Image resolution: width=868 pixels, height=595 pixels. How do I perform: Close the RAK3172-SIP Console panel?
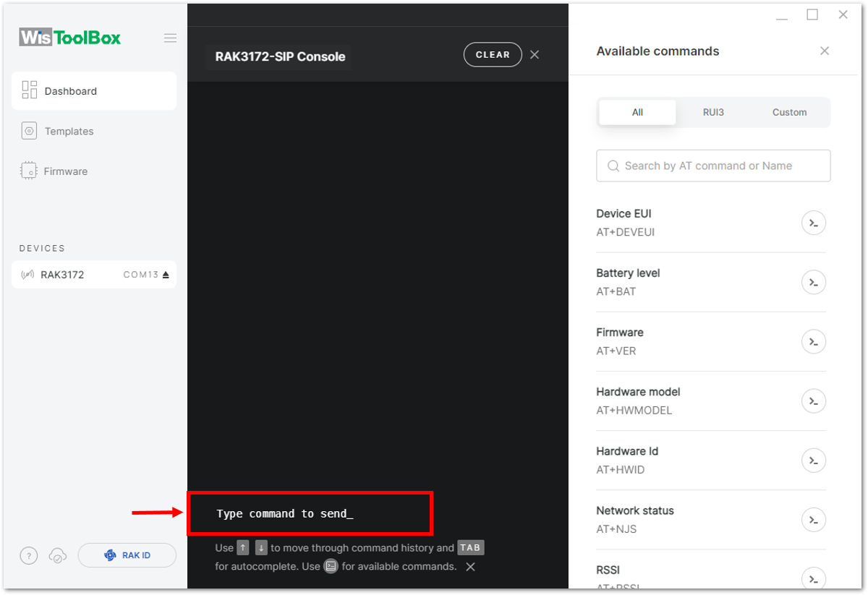[x=535, y=55]
